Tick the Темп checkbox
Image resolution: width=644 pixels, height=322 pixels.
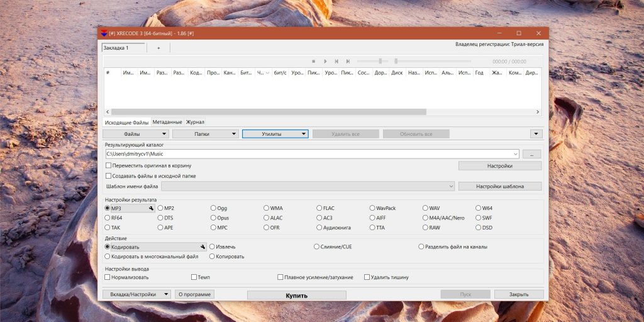[x=194, y=277]
